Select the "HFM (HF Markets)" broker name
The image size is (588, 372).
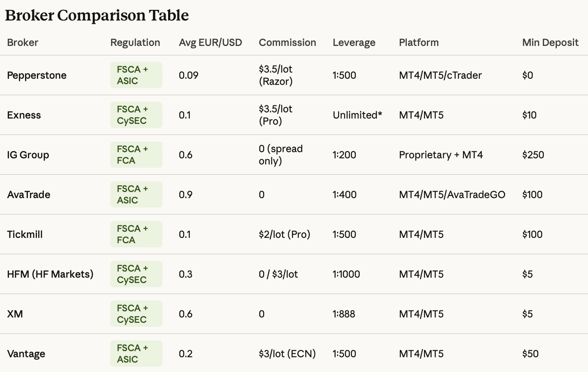(x=50, y=274)
